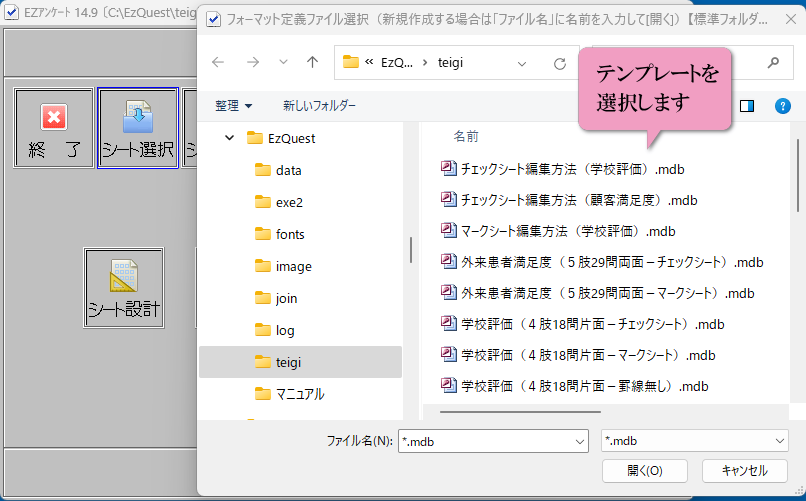Open シート設計 in the EZアンケート window
This screenshot has height=501, width=806.
pyautogui.click(x=124, y=288)
